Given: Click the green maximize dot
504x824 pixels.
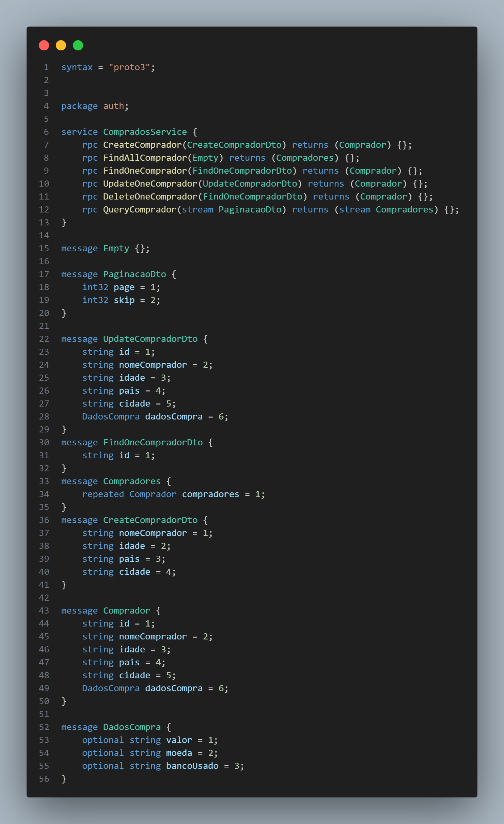Looking at the screenshot, I should pos(78,45).
